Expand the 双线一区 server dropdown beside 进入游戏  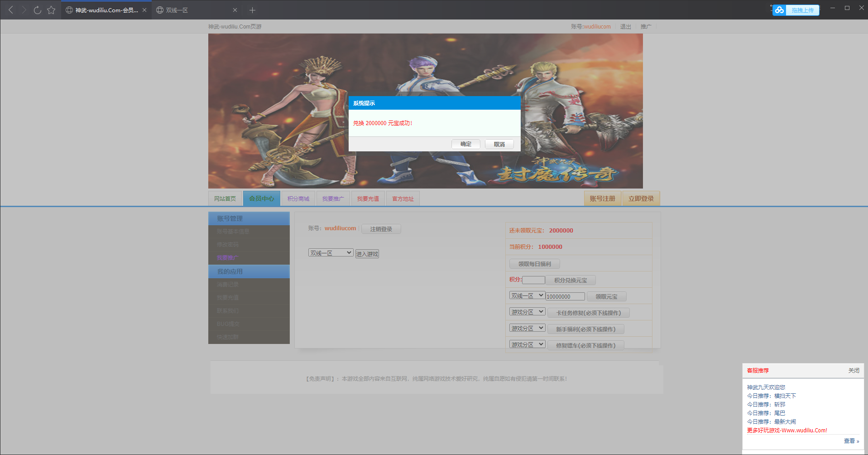point(331,253)
